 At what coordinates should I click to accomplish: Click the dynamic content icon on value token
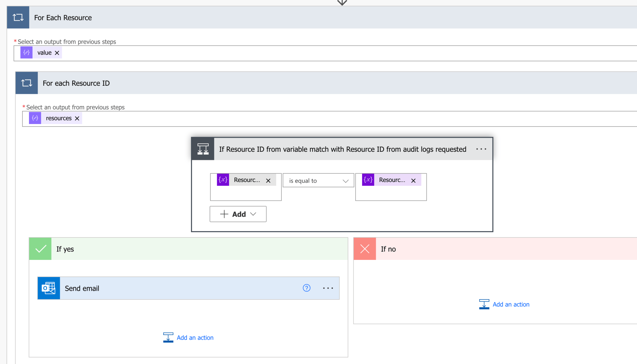pyautogui.click(x=26, y=52)
